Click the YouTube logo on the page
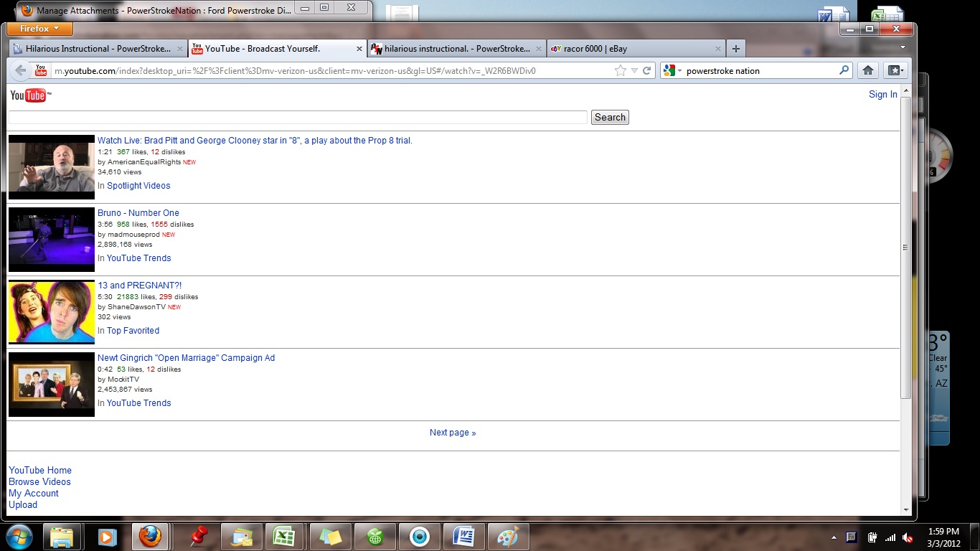980x551 pixels. pos(30,95)
